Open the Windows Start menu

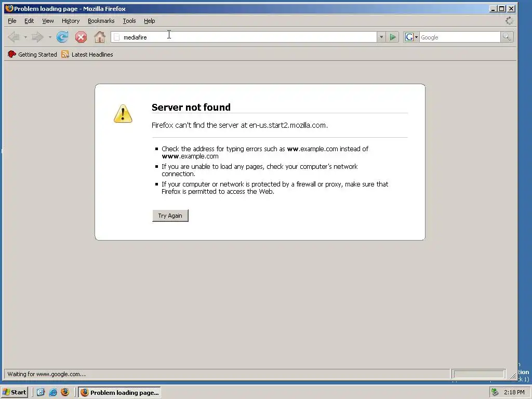tap(15, 392)
